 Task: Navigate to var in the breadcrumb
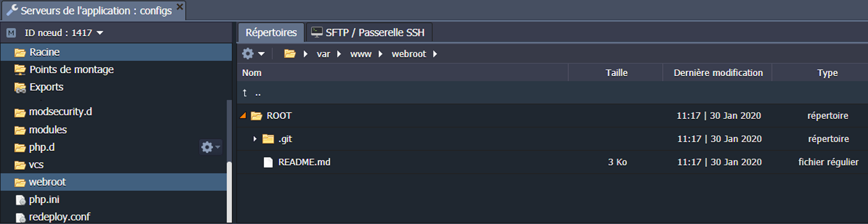323,54
